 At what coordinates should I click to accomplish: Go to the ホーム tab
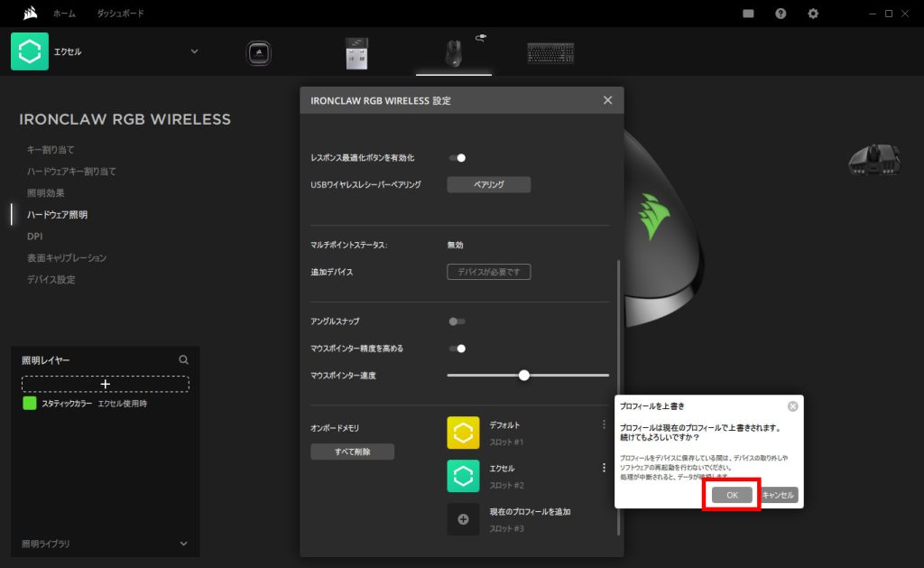(x=64, y=14)
